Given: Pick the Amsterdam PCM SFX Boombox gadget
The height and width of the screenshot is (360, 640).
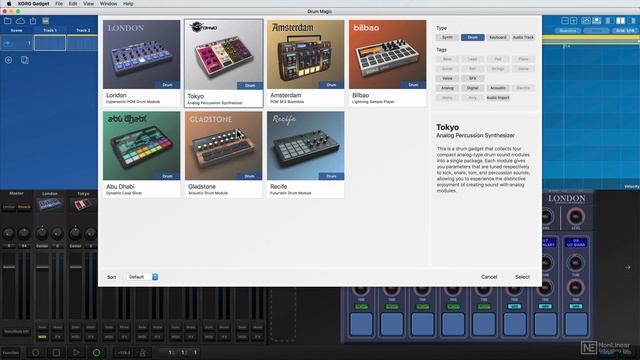Looking at the screenshot, I should (x=305, y=63).
